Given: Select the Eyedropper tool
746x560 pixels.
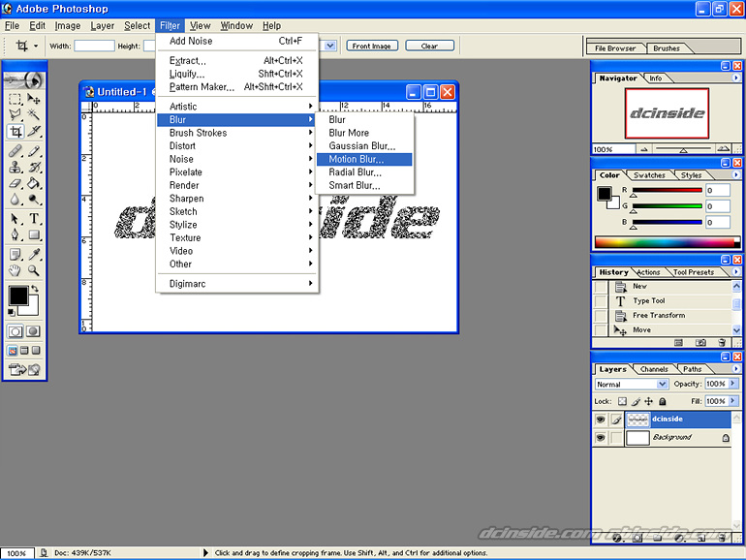Looking at the screenshot, I should point(33,255).
